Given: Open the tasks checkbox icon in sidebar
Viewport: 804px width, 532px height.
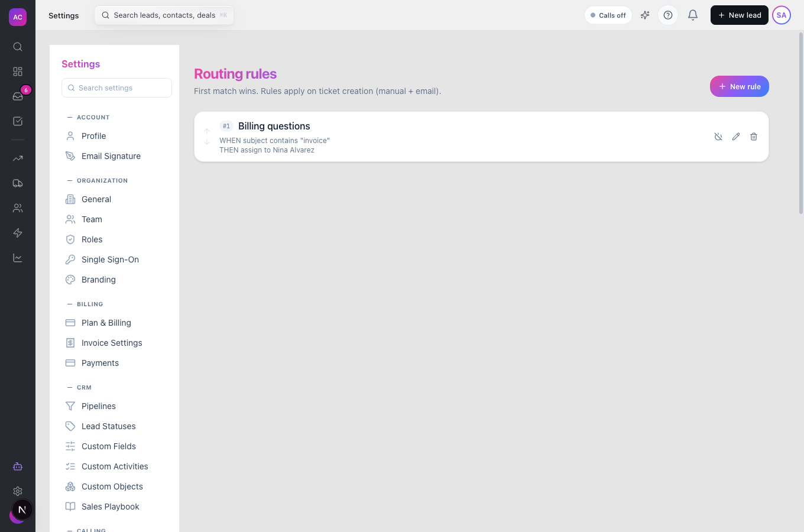Looking at the screenshot, I should pyautogui.click(x=18, y=121).
